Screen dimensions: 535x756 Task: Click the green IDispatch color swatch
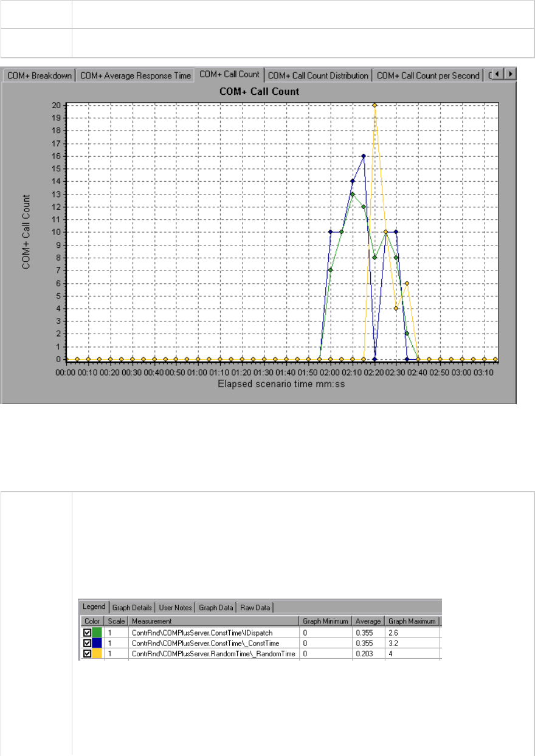(97, 633)
